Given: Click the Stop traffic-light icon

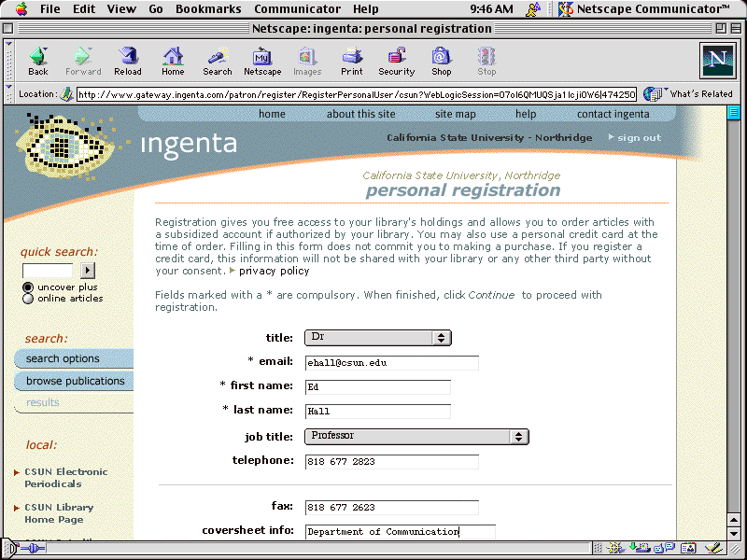Looking at the screenshot, I should coord(486,62).
